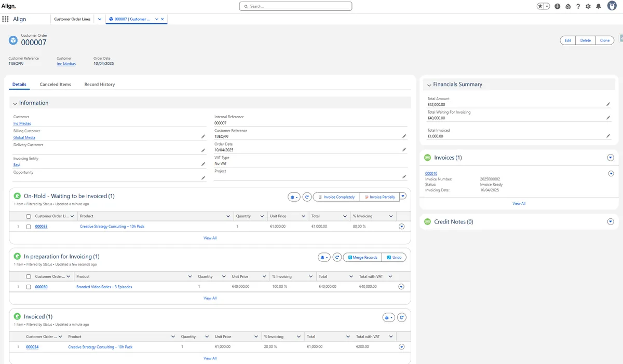Edit the Customer Reference field with pencil icon
The width and height of the screenshot is (623, 364).
click(x=404, y=136)
